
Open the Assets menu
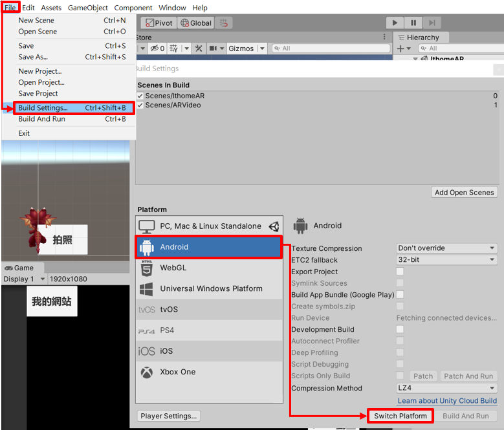(50, 7)
